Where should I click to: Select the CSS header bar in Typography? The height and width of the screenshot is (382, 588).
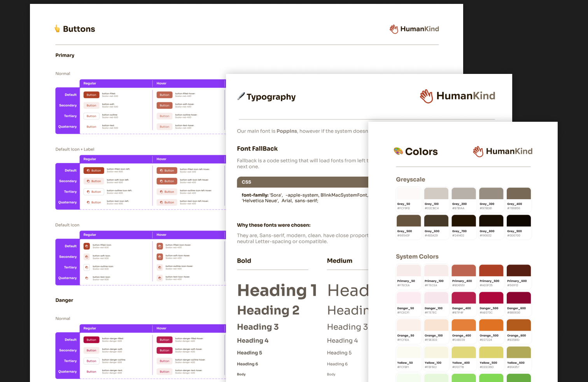coord(303,182)
